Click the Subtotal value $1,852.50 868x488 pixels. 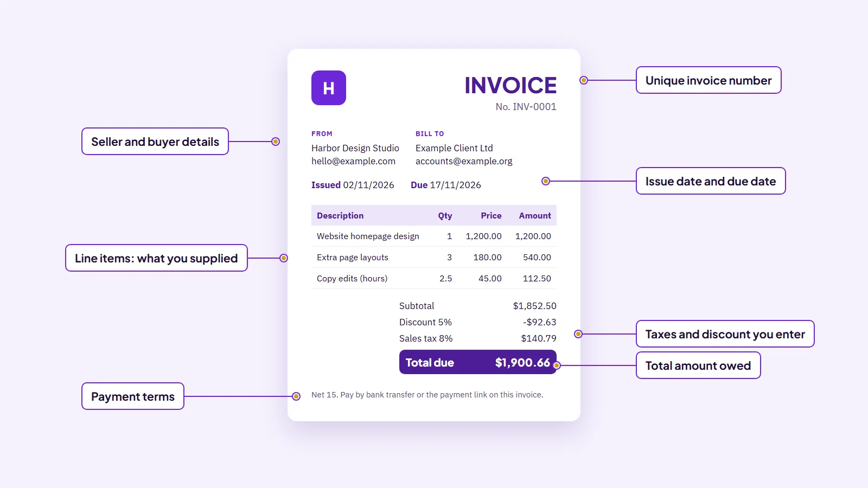point(535,306)
